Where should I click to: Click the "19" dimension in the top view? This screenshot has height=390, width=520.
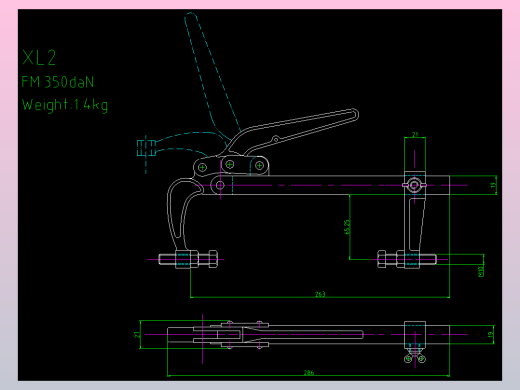coord(491,334)
